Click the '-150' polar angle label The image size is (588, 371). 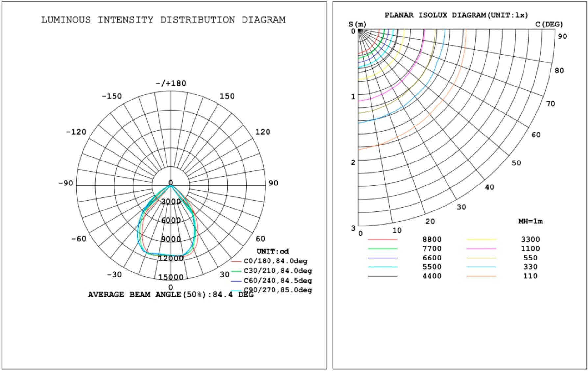[x=112, y=96]
